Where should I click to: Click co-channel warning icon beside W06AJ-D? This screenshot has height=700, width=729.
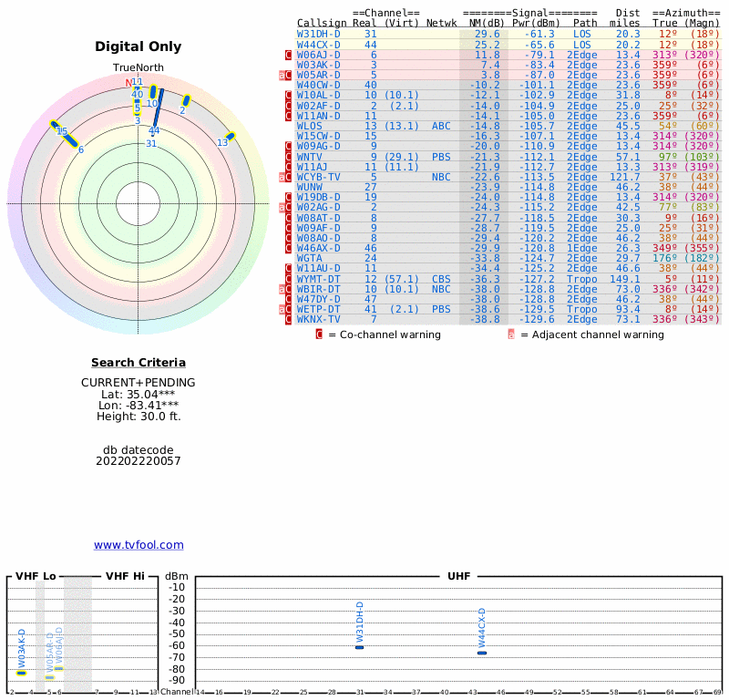(289, 55)
